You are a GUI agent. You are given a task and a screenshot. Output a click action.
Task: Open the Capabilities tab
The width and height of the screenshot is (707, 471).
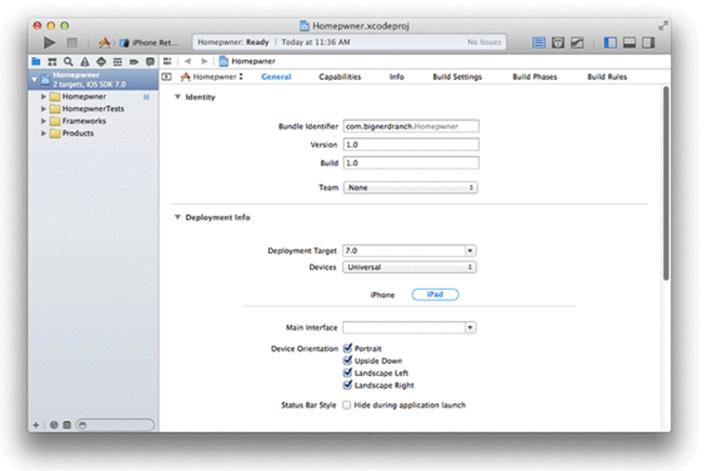click(340, 77)
